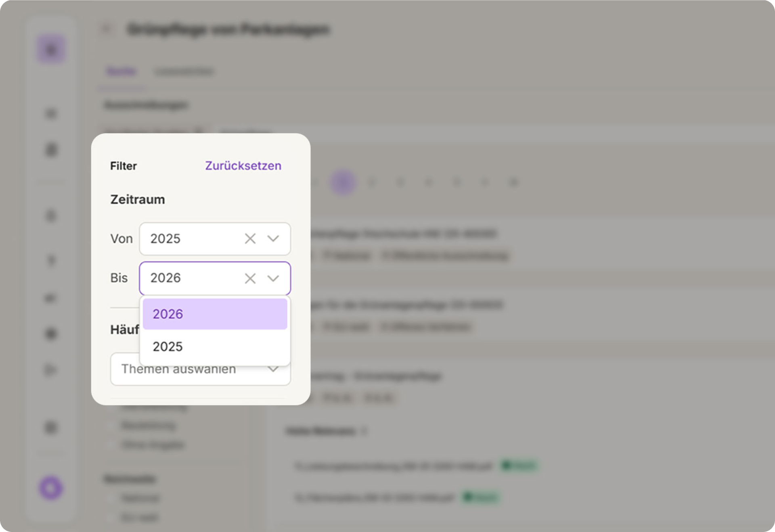The image size is (775, 532).
Task: Open the first search result title
Action: click(x=404, y=234)
